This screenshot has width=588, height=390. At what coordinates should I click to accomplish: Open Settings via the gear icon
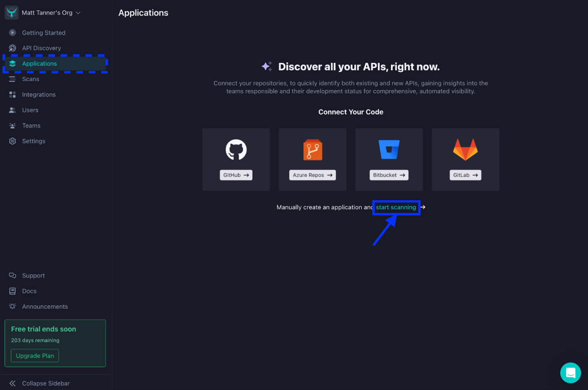(x=12, y=141)
